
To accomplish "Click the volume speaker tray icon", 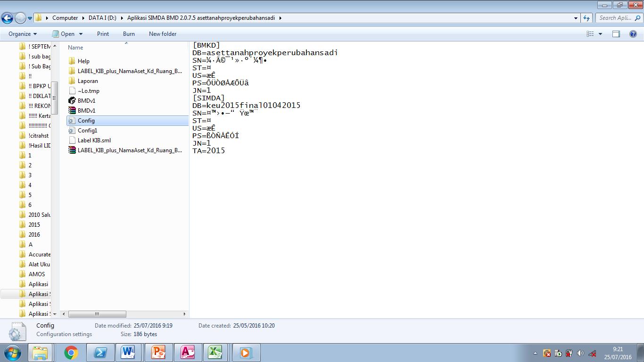I will tap(581, 353).
